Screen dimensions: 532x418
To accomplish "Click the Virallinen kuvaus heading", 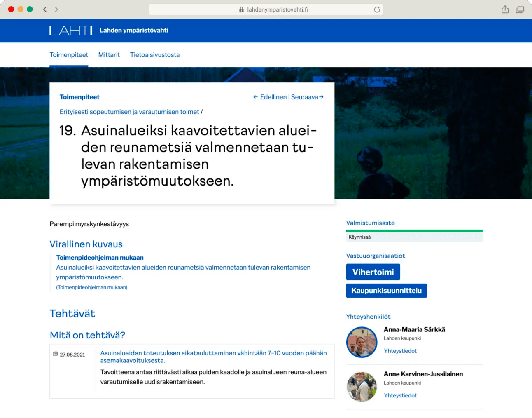I will 86,244.
